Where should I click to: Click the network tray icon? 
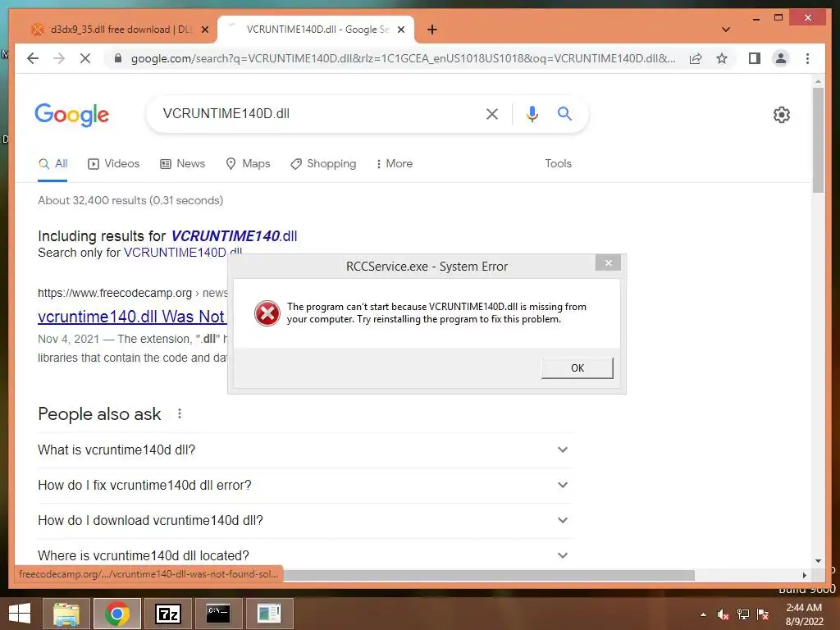[x=743, y=614]
